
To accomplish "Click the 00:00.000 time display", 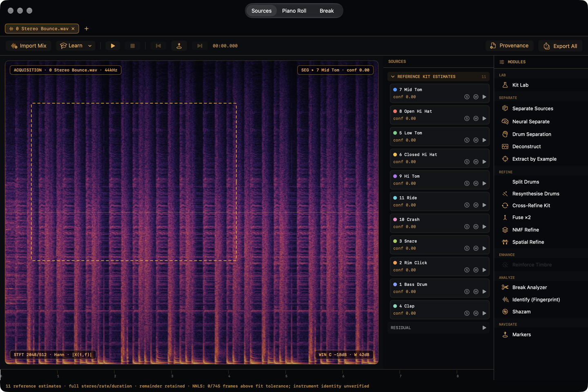I will pos(225,46).
